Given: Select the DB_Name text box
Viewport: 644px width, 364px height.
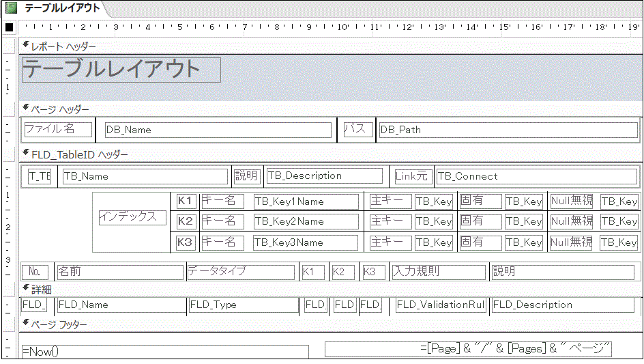Looking at the screenshot, I should tap(218, 130).
